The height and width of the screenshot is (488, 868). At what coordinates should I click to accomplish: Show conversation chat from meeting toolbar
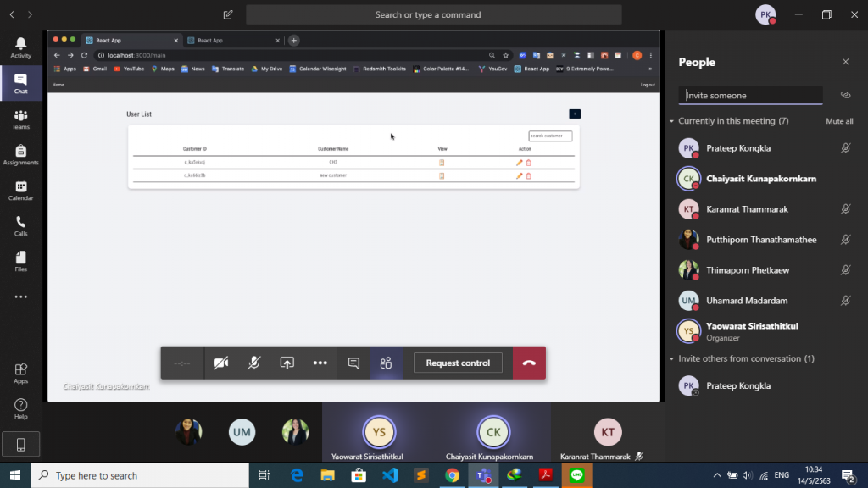pyautogui.click(x=353, y=363)
